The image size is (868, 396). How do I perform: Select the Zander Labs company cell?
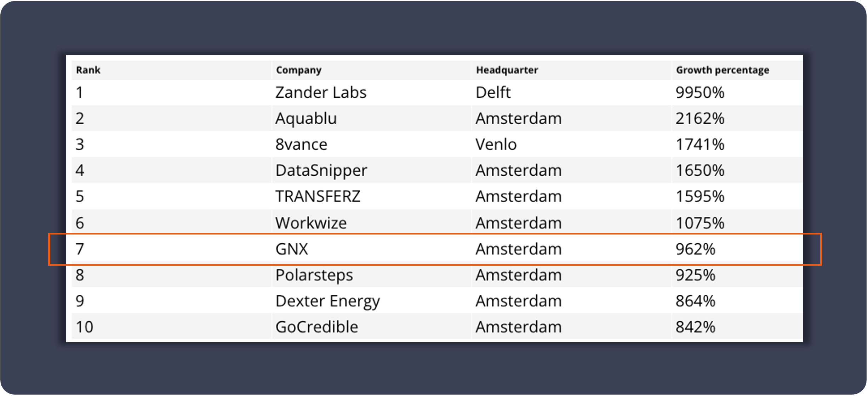click(321, 93)
